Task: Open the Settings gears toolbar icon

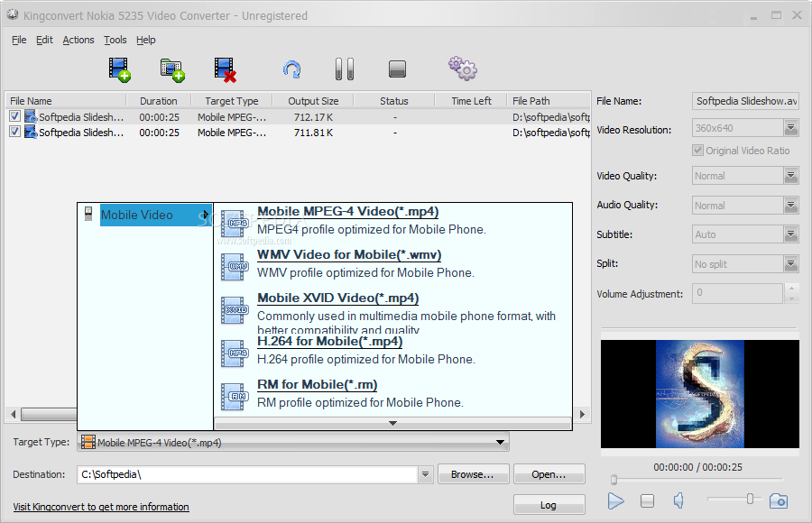Action: click(463, 69)
